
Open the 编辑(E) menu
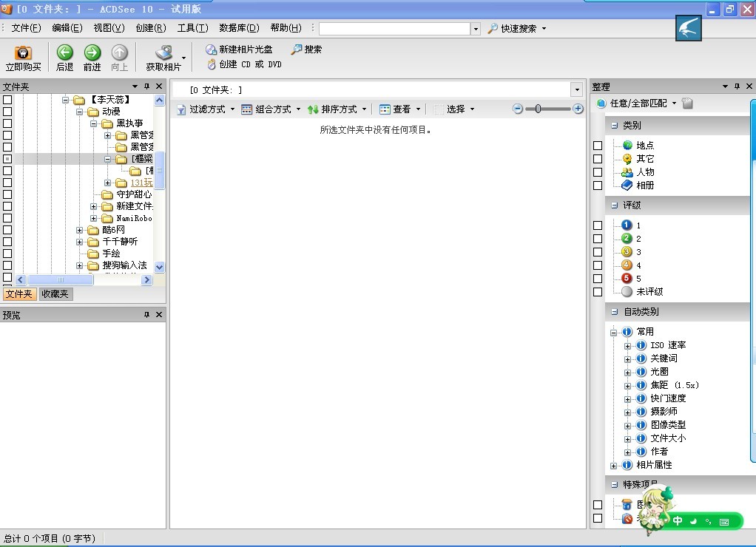[67, 28]
